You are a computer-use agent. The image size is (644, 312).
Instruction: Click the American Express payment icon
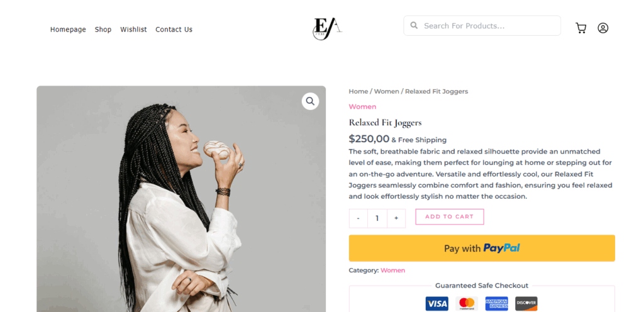[496, 304]
